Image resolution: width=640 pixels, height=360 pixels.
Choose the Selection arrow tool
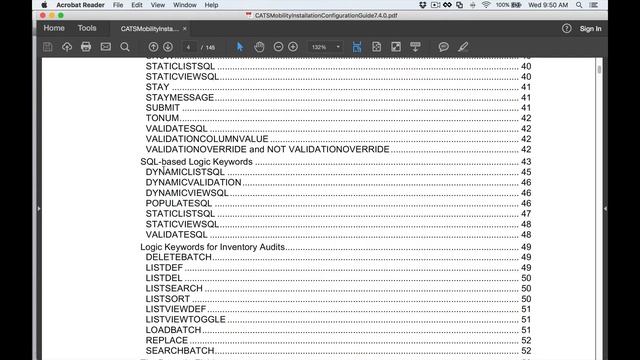tap(240, 47)
